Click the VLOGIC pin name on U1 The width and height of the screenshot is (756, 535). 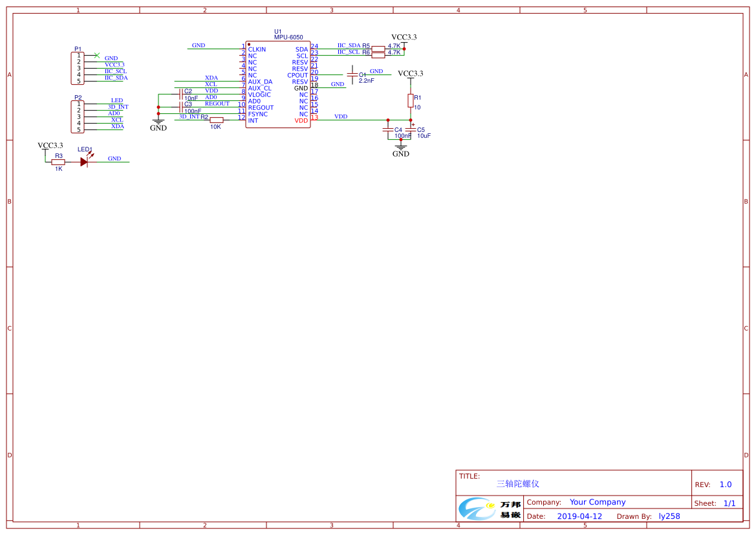[x=259, y=94]
